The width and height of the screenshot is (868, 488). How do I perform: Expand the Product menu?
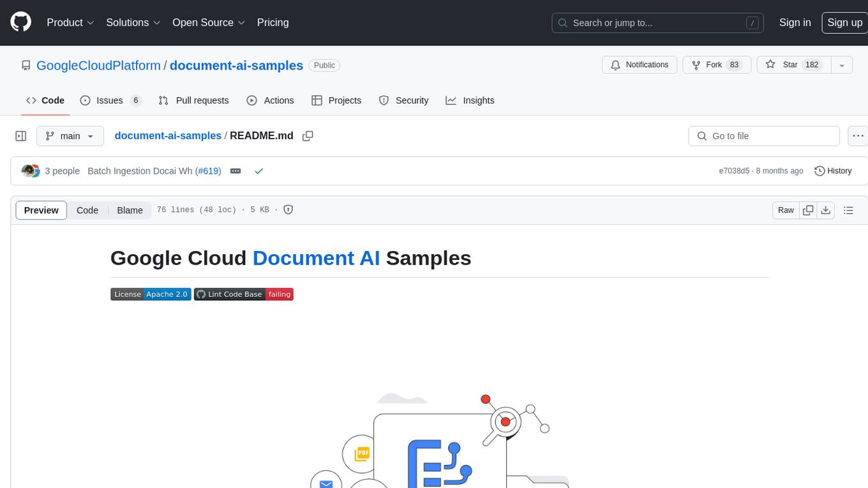pyautogui.click(x=70, y=22)
